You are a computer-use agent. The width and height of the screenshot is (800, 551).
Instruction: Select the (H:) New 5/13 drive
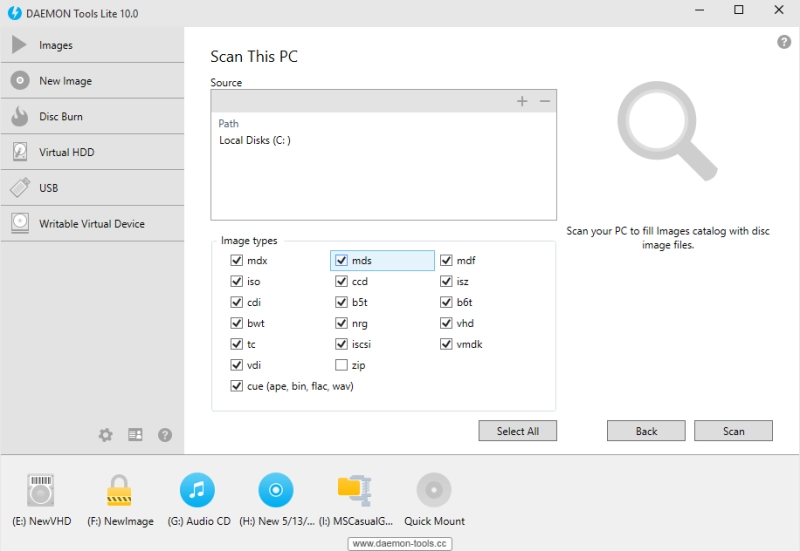point(276,490)
